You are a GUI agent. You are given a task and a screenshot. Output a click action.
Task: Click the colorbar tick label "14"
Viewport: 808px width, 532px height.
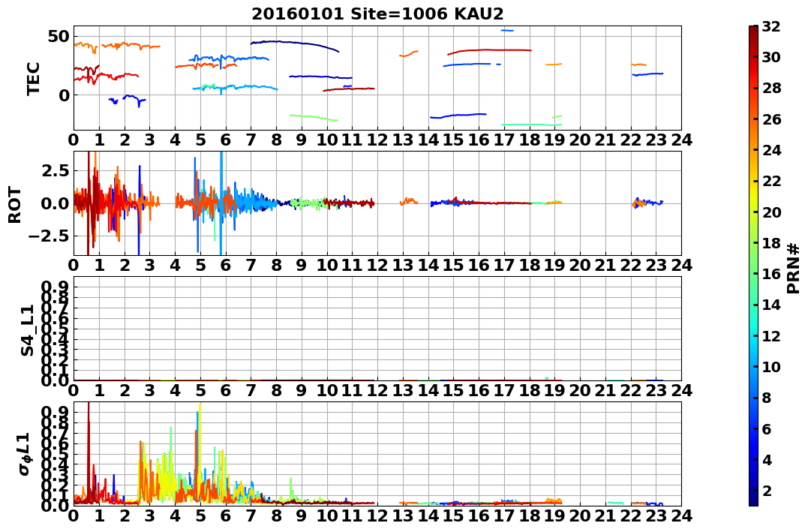pyautogui.click(x=771, y=305)
